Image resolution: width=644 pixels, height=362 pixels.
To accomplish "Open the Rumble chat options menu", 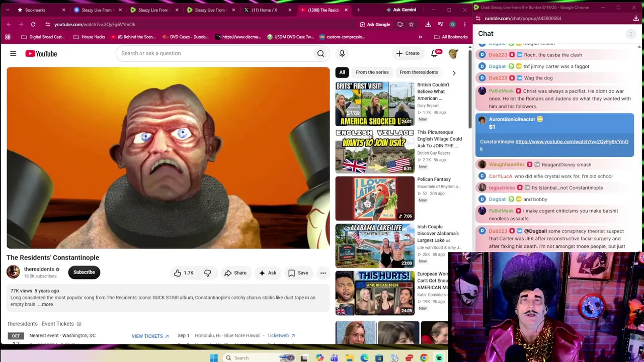I will 630,34.
